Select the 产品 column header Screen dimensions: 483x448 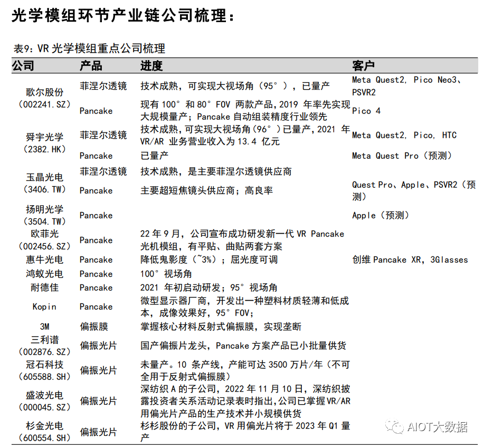tap(89, 65)
